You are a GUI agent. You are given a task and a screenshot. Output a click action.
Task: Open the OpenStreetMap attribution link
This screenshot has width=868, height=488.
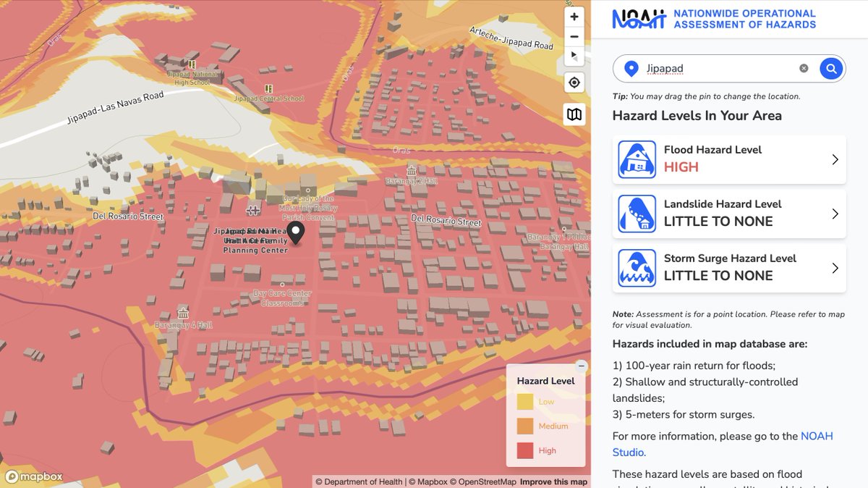(483, 482)
